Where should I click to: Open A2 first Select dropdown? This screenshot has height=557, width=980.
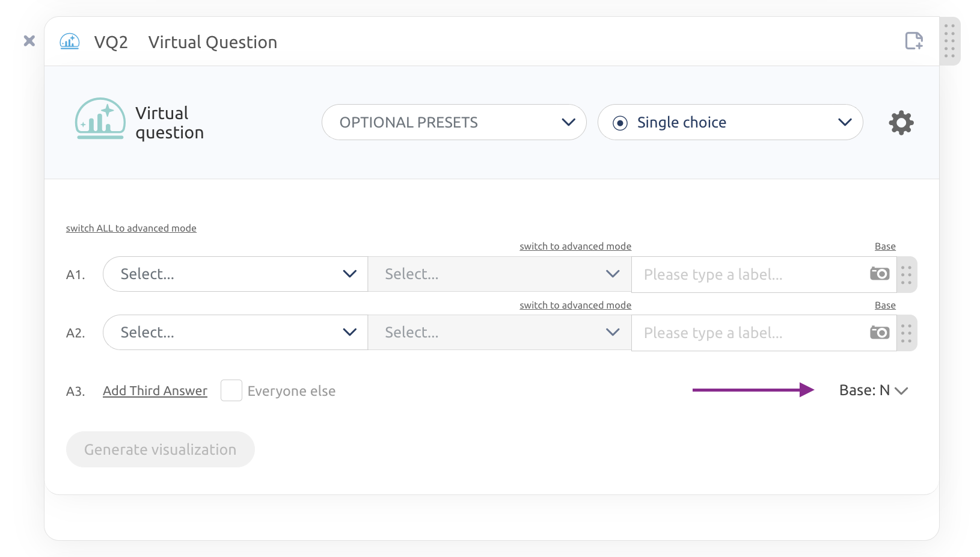click(235, 333)
